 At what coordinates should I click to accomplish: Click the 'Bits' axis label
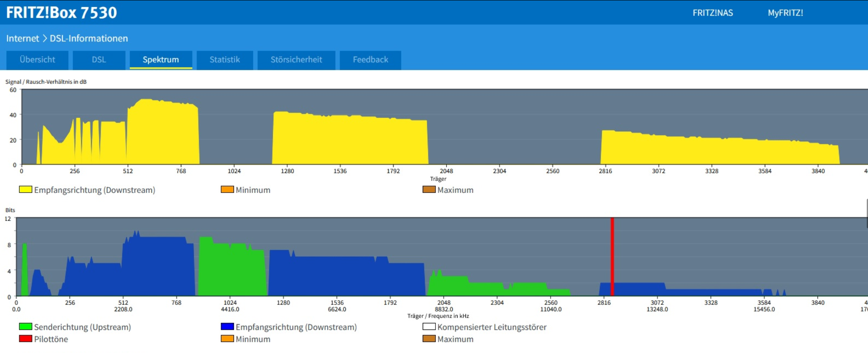click(x=10, y=210)
